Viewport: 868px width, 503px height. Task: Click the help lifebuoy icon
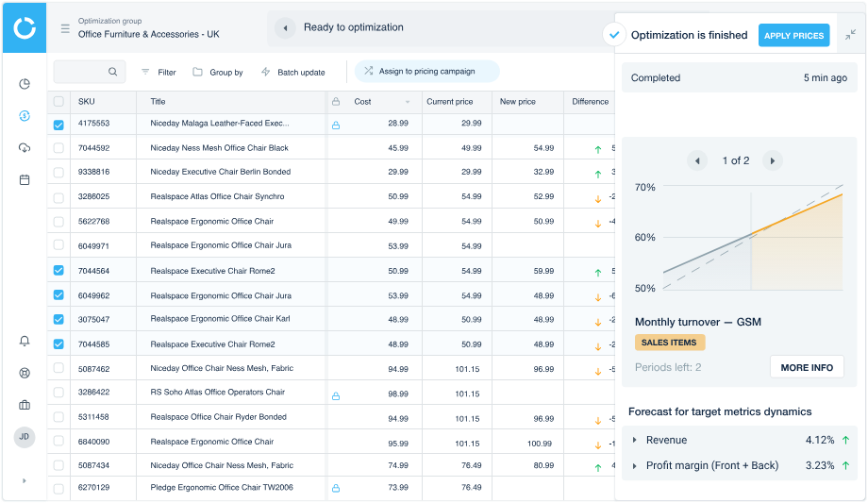tap(25, 373)
